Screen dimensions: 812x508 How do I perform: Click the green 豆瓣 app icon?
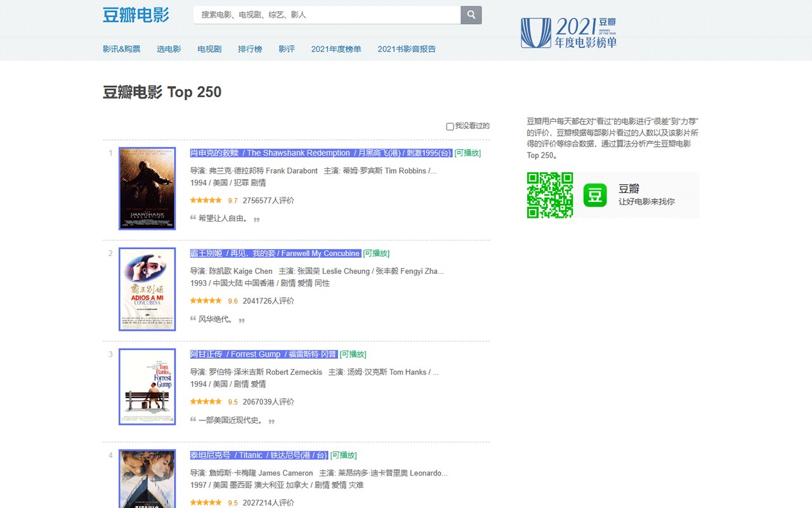pos(595,195)
